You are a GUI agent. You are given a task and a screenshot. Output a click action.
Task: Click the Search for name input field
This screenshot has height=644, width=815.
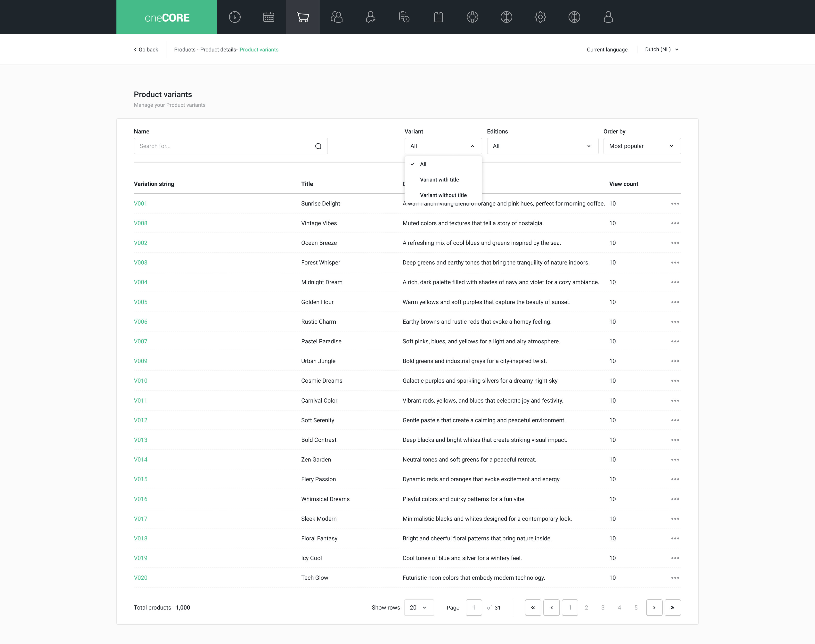pos(231,146)
